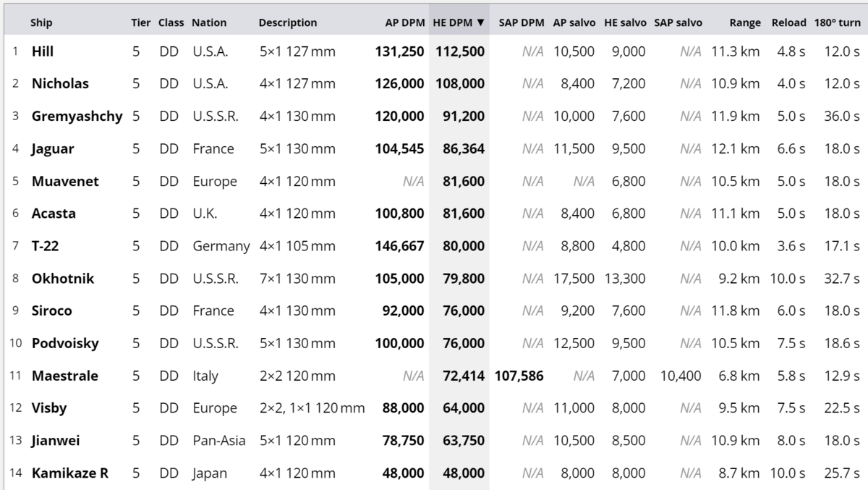The image size is (868, 490).
Task: Click the Ship column header
Action: pos(41,22)
